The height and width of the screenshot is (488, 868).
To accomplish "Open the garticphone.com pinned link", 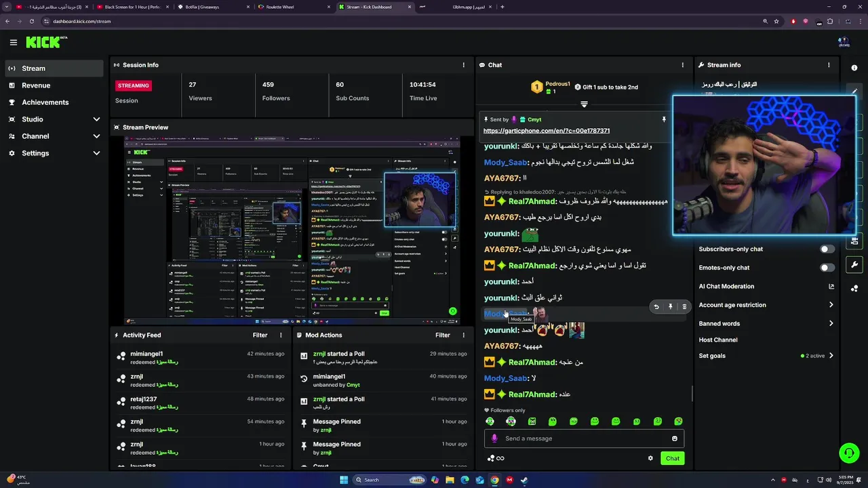I will pyautogui.click(x=546, y=131).
